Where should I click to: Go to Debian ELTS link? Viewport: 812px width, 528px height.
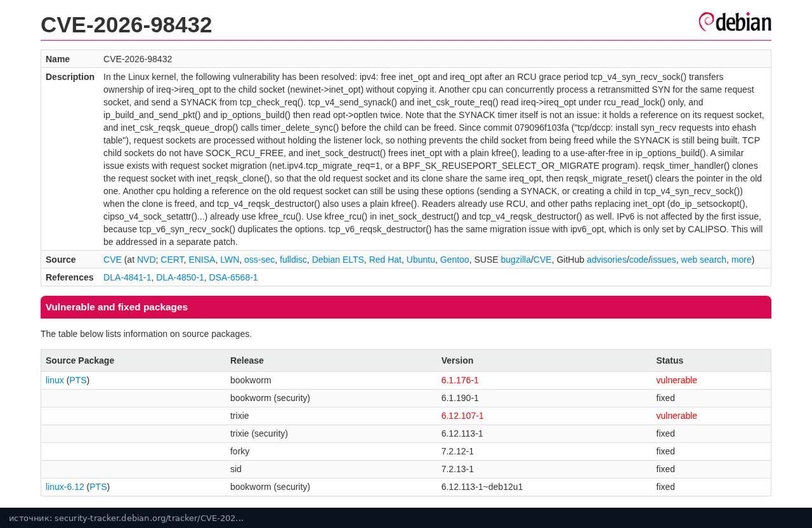[337, 260]
